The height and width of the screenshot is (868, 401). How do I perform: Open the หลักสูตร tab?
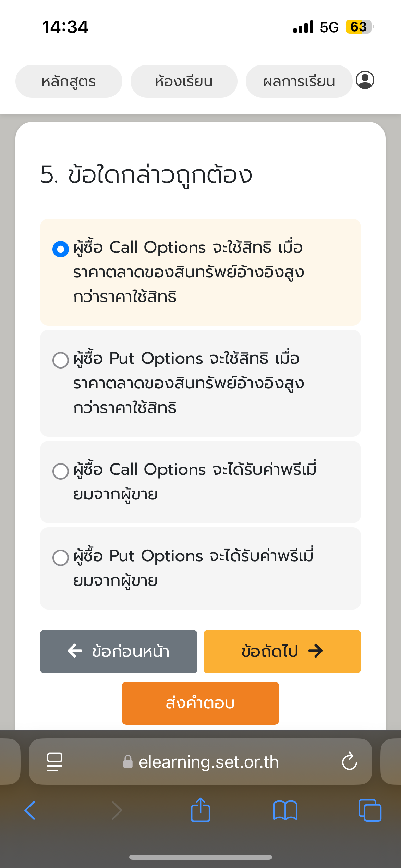click(69, 81)
